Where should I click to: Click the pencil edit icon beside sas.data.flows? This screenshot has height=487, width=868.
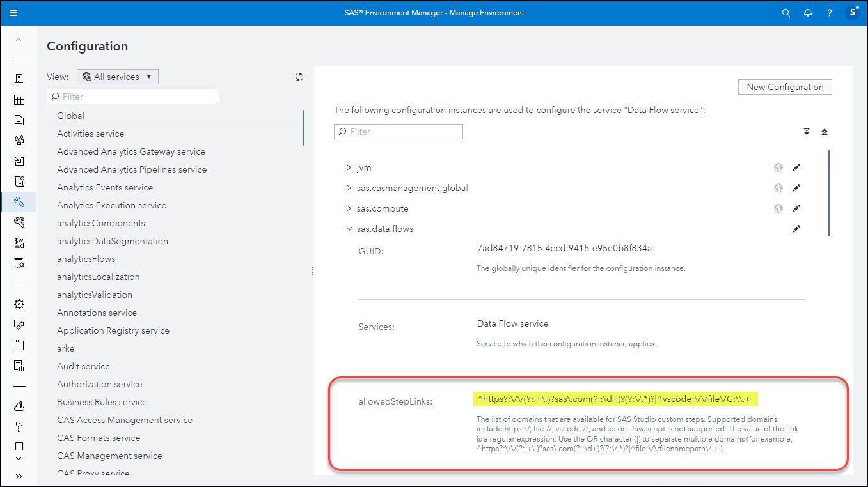point(796,228)
